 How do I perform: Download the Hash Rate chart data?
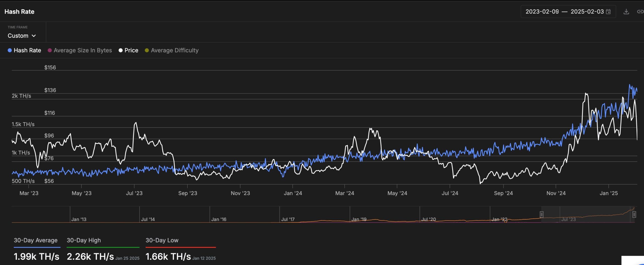tap(626, 12)
